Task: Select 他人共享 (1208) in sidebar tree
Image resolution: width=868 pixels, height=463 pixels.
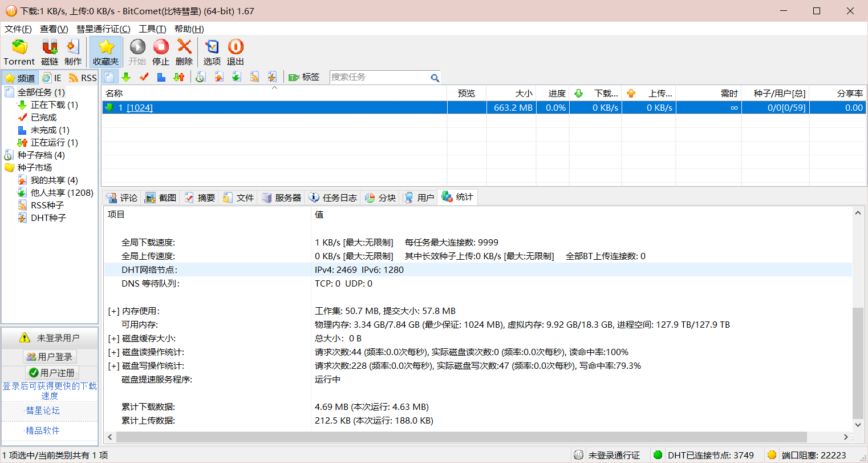Action: click(x=62, y=193)
